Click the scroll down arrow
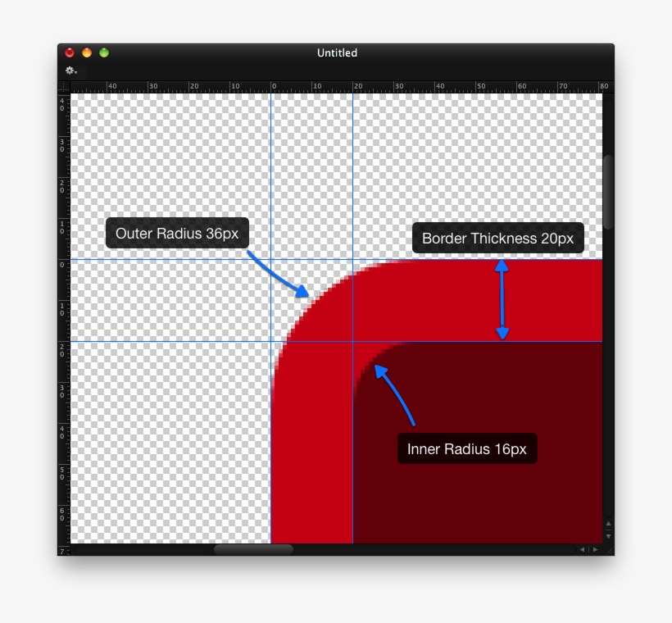Viewport: 672px width, 623px height. 608,536
